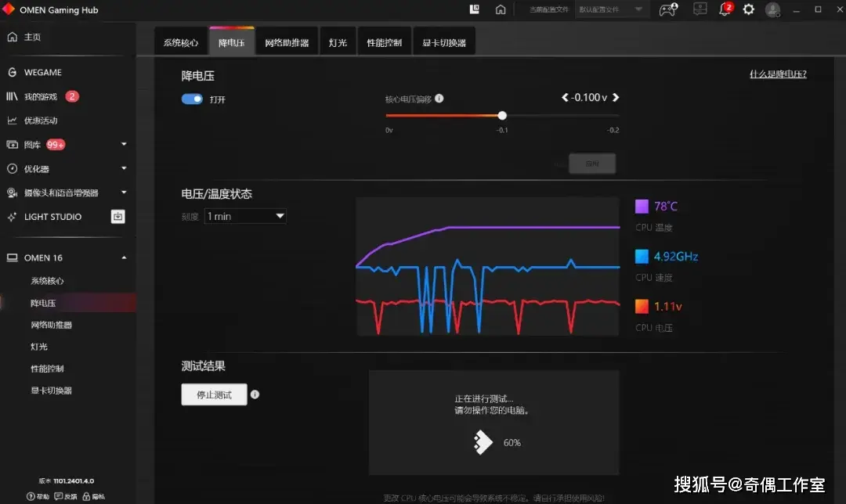This screenshot has height=504, width=846.
Task: Expand the 摄像头和语音增强器 arrow
Action: pyautogui.click(x=124, y=192)
